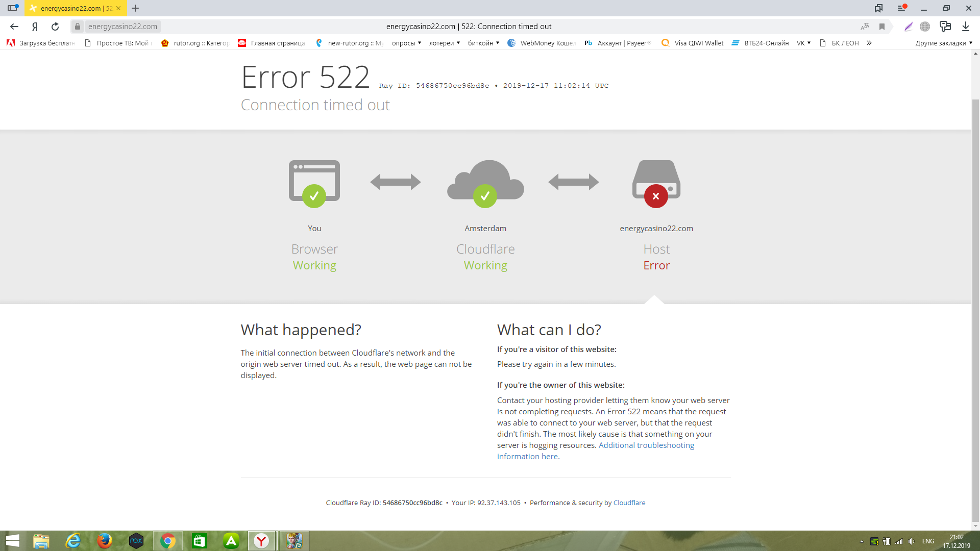This screenshot has width=980, height=551.
Task: Open the password manager key icon
Action: pos(945,27)
